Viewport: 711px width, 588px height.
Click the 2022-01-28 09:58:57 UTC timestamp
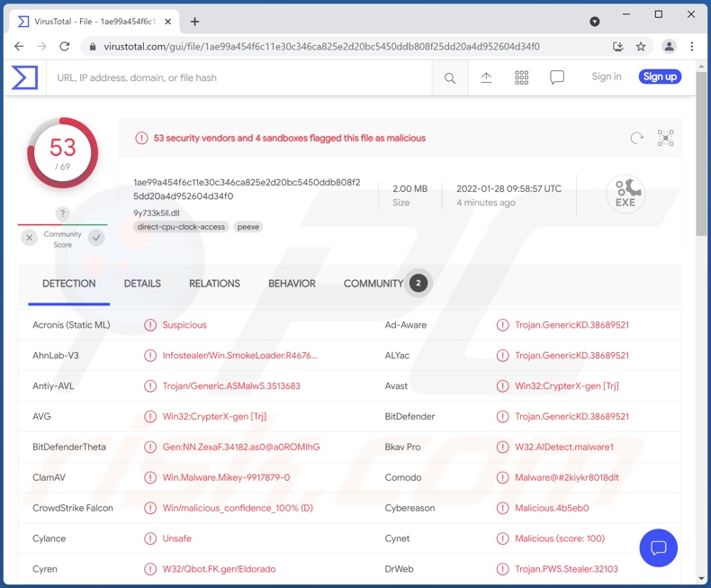coord(508,189)
